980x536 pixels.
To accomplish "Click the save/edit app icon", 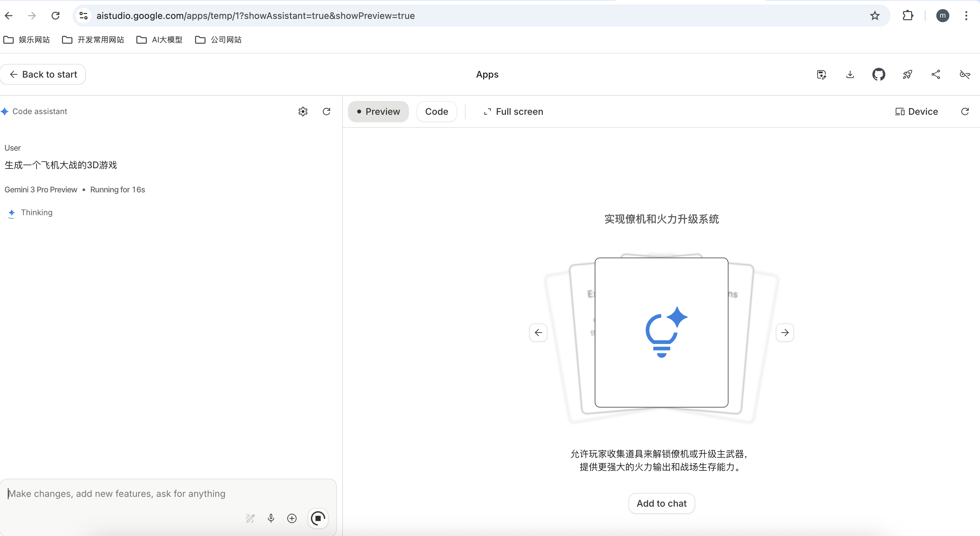I will tap(821, 75).
